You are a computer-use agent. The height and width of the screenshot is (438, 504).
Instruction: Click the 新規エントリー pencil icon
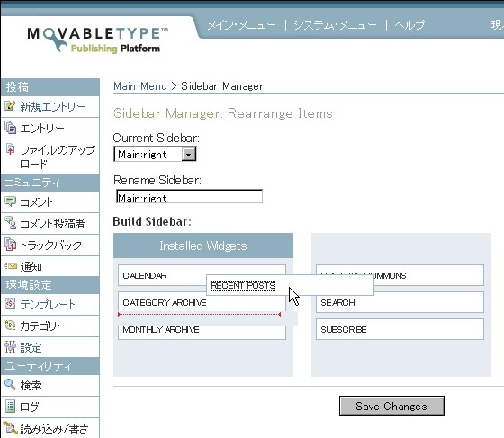(10, 105)
